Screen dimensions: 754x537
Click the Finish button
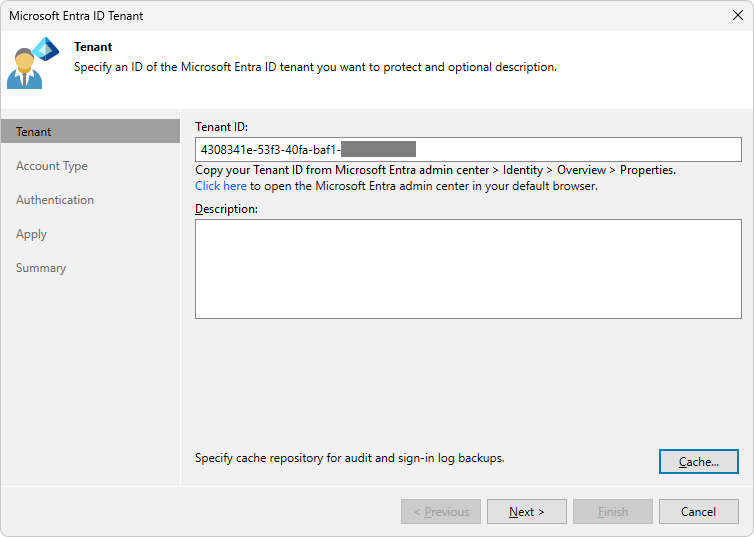tap(613, 512)
